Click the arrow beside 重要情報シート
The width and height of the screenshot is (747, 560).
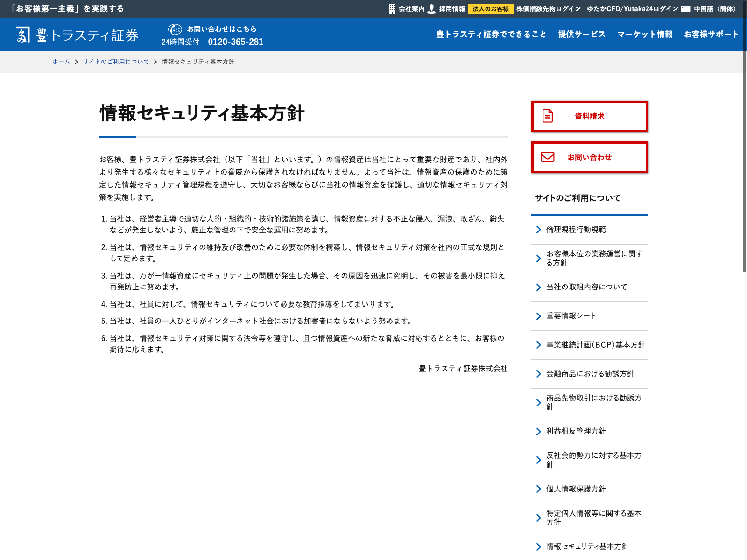click(x=539, y=316)
